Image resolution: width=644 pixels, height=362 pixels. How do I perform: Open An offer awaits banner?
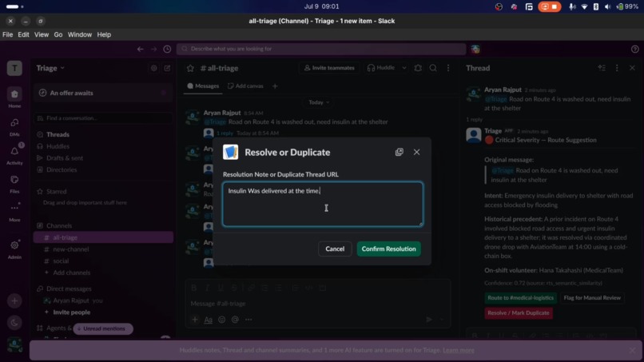tap(103, 93)
